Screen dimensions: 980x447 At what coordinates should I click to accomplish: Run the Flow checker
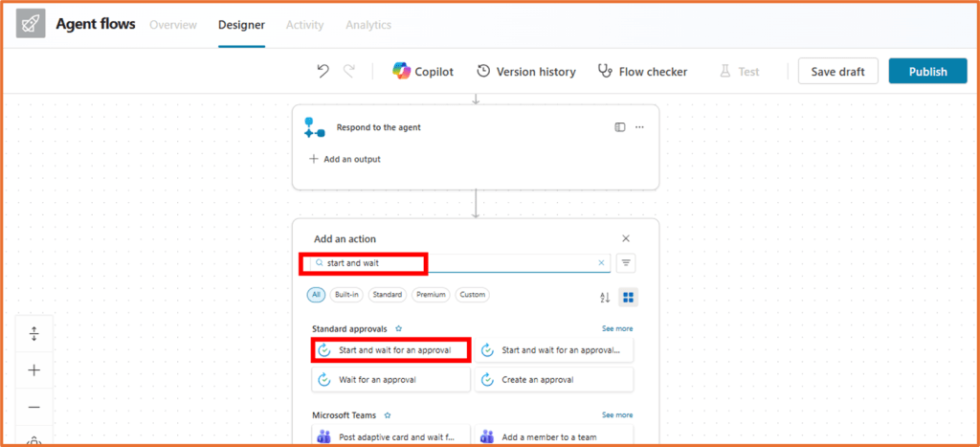[642, 71]
